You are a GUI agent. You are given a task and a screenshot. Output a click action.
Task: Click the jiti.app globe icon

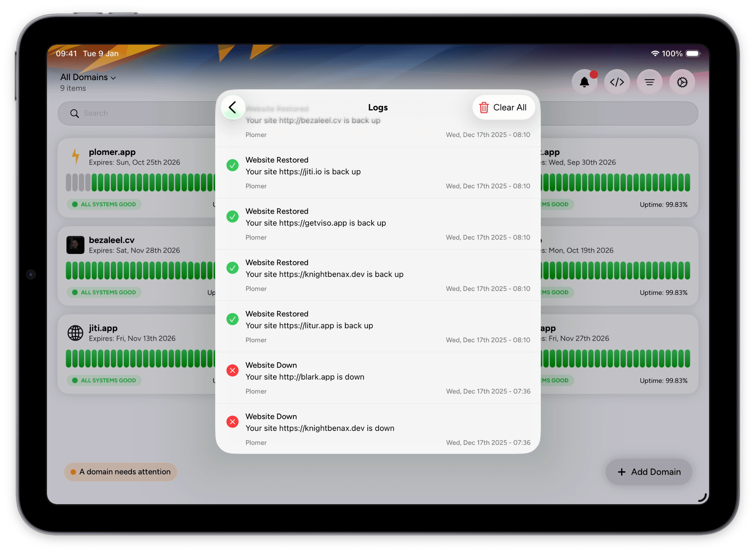[x=75, y=333]
